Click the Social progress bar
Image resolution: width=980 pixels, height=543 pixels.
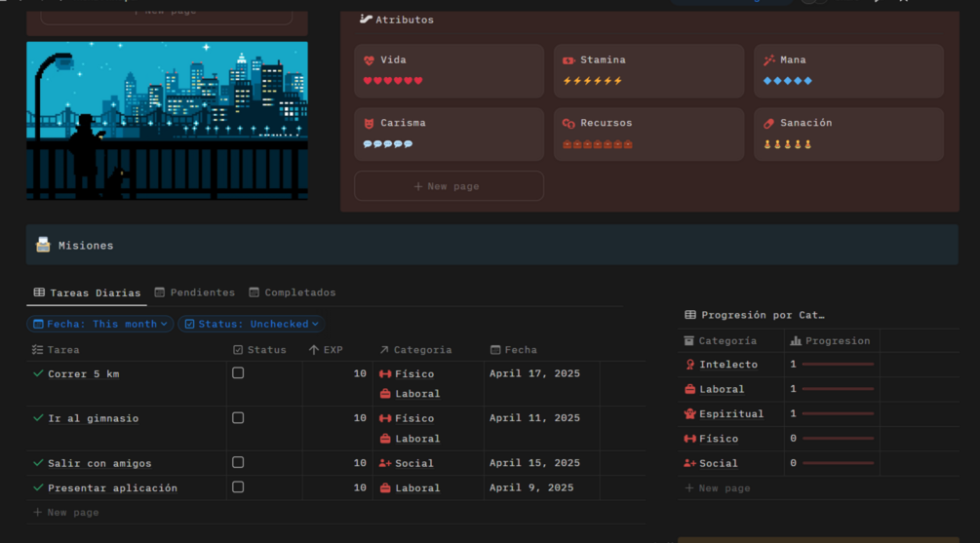tap(838, 463)
